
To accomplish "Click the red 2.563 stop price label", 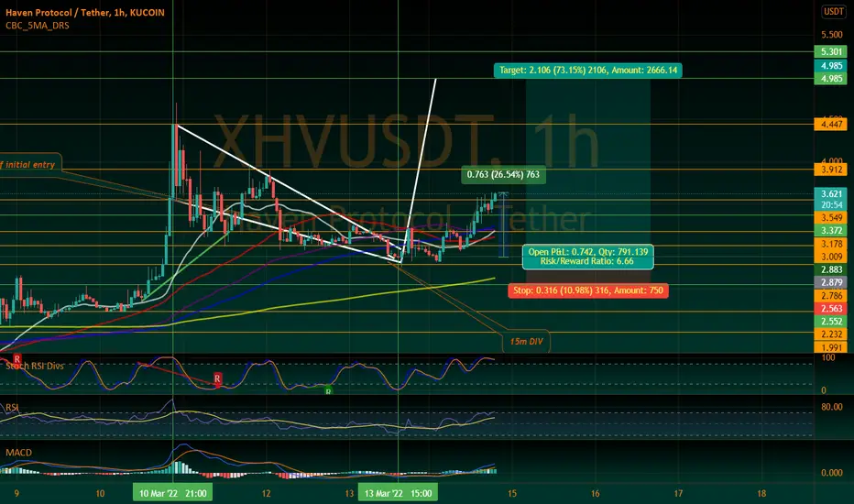I will click(831, 309).
